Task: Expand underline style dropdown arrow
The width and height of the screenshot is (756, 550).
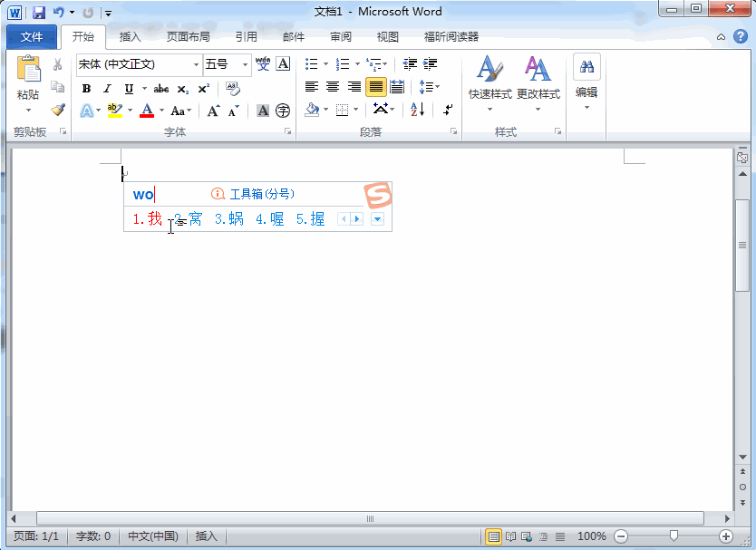Action: (x=144, y=88)
